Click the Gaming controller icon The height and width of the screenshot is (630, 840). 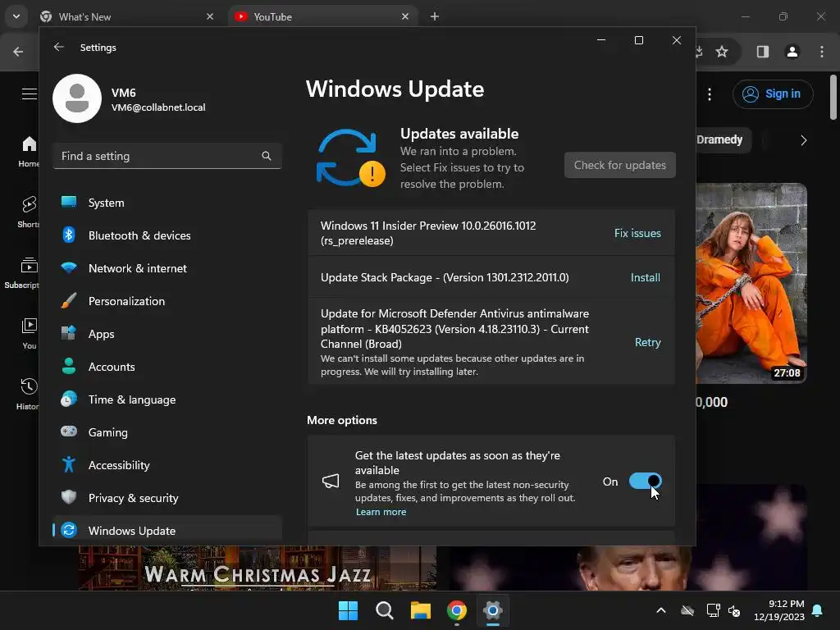point(69,431)
